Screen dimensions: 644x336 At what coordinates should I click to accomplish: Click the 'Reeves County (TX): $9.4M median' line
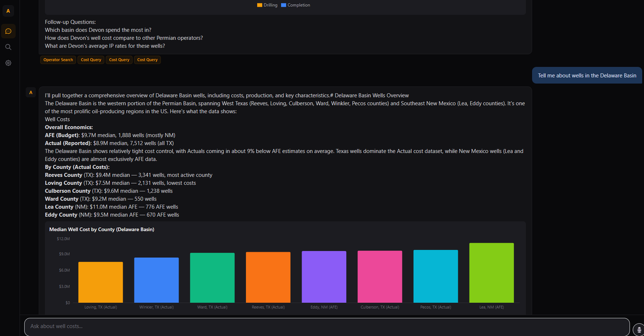point(128,175)
